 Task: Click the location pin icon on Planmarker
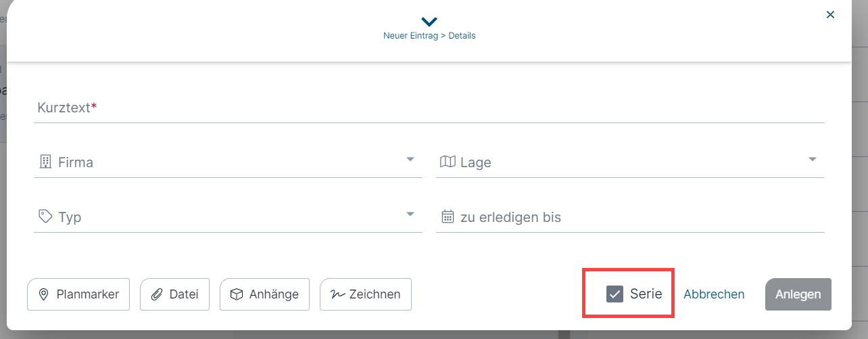[44, 294]
